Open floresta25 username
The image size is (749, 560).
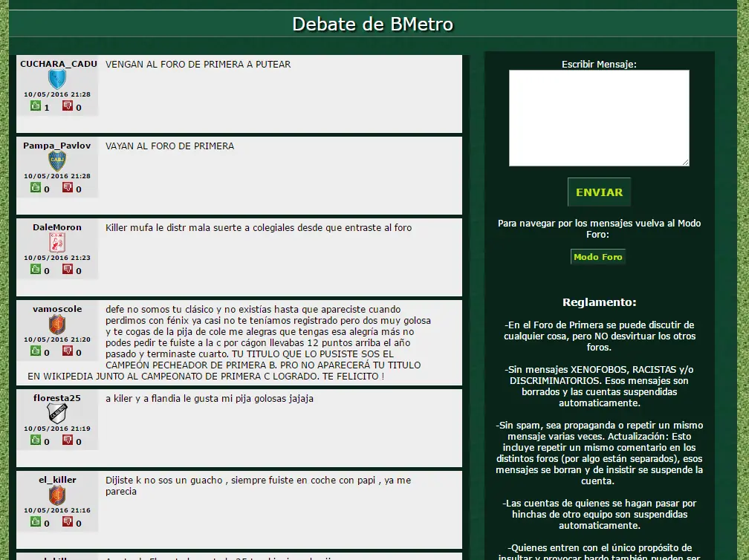pos(56,398)
